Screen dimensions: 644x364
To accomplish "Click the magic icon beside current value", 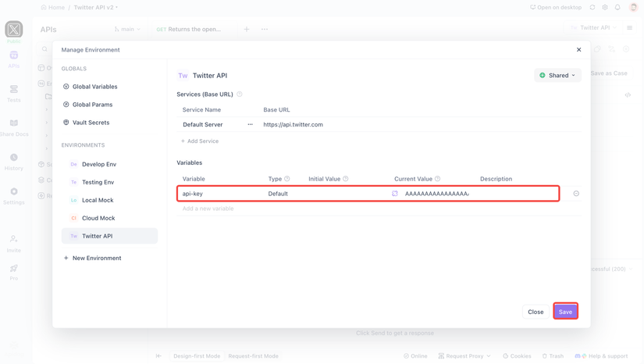I will 395,194.
